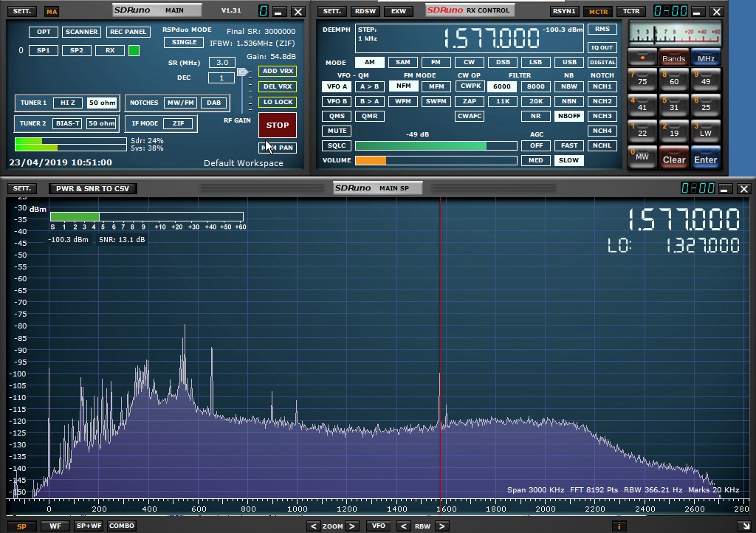756x533 pixels.
Task: Open the REC PANEL
Action: click(128, 32)
